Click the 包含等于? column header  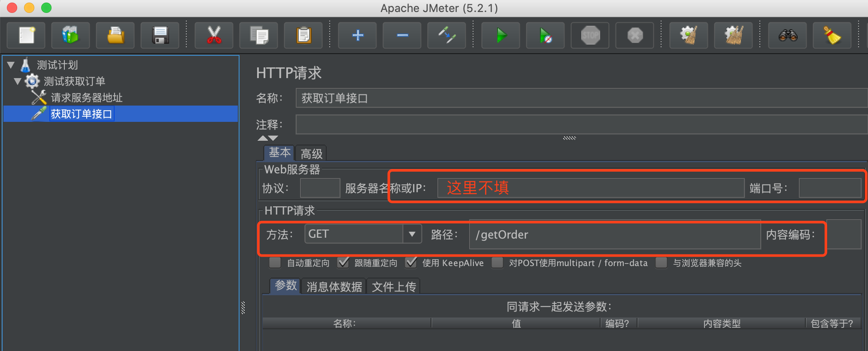tap(833, 324)
